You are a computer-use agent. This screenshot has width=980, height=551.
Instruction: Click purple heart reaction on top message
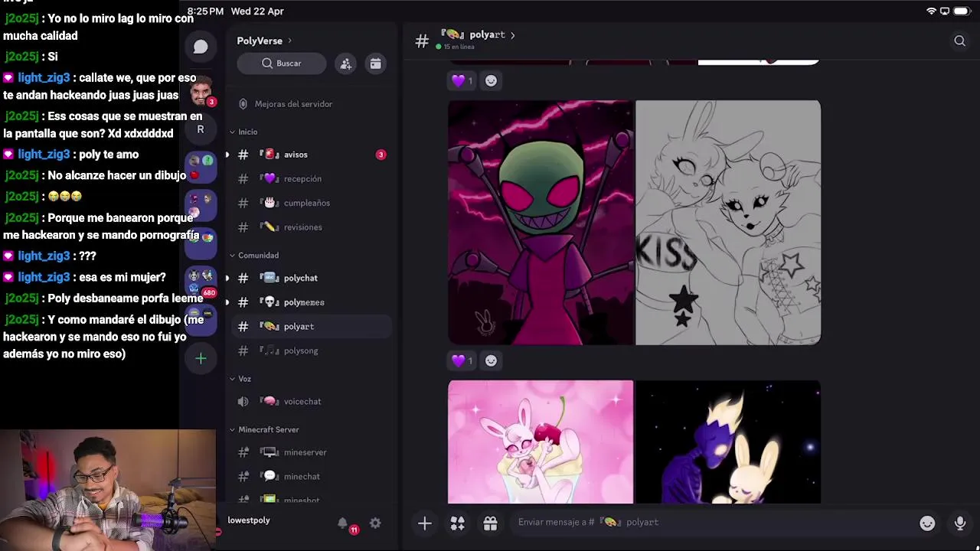tap(462, 80)
